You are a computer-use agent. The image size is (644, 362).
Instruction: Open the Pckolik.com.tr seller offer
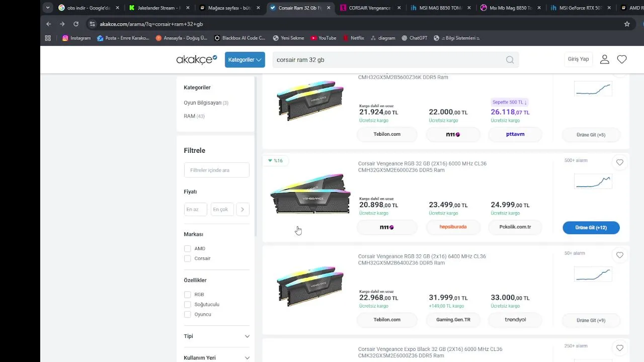click(x=515, y=227)
